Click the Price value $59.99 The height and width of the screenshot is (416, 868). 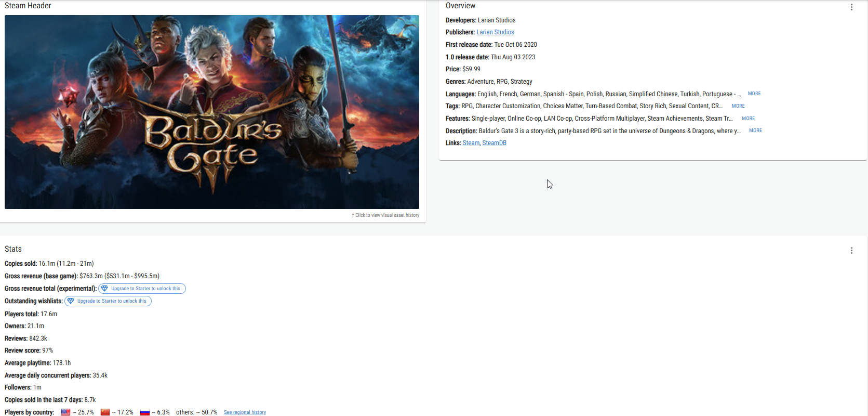[471, 69]
